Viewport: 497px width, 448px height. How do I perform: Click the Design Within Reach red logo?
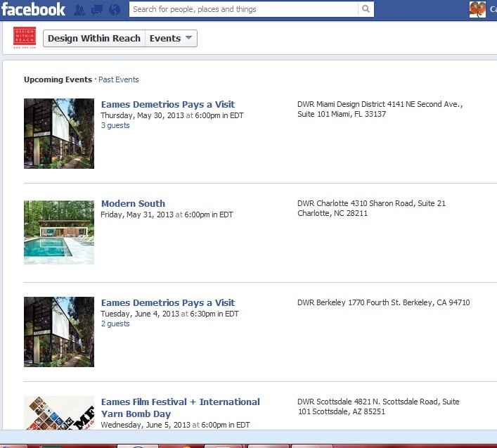pos(25,38)
